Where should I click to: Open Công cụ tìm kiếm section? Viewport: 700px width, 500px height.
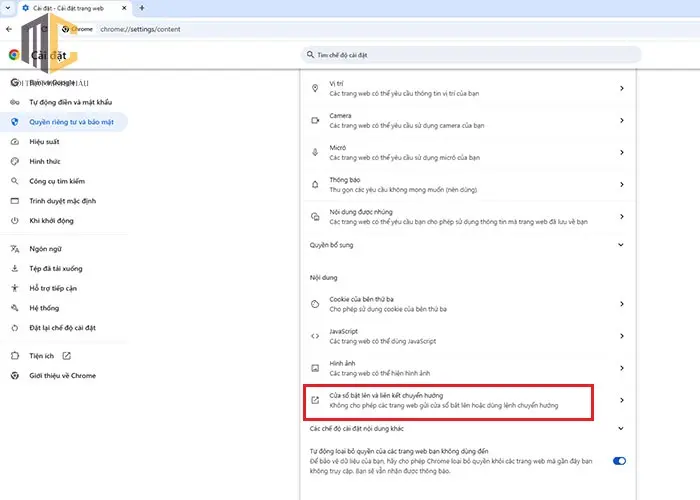[x=64, y=181]
